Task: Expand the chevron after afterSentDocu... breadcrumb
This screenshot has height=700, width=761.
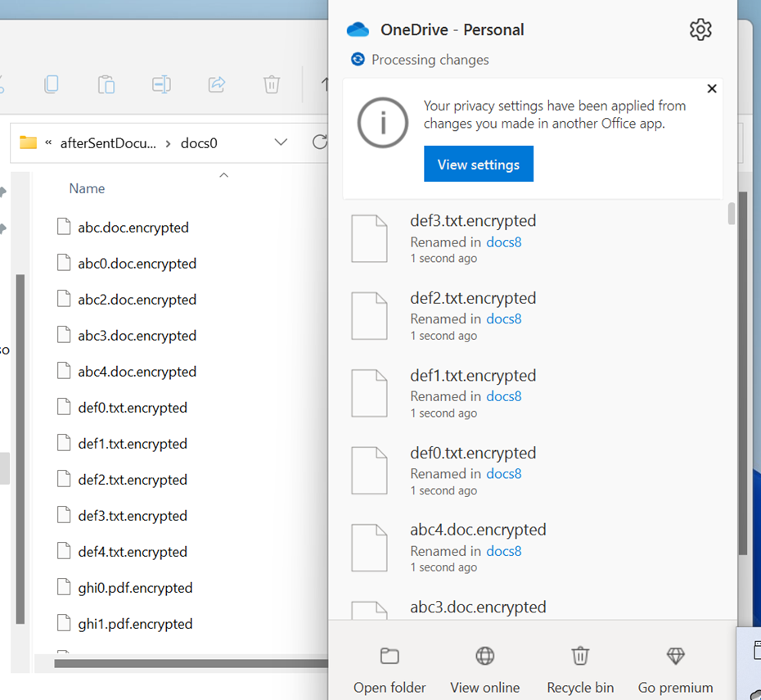Action: 168,144
